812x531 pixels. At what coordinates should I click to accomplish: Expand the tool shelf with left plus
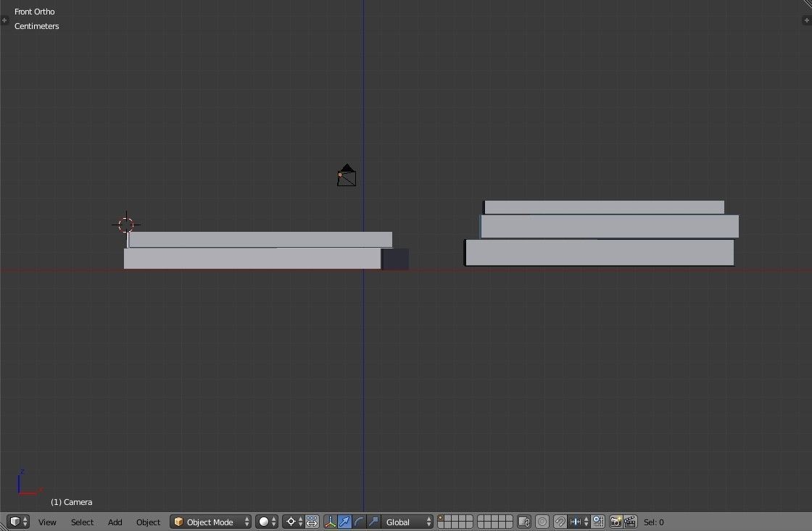point(4,20)
